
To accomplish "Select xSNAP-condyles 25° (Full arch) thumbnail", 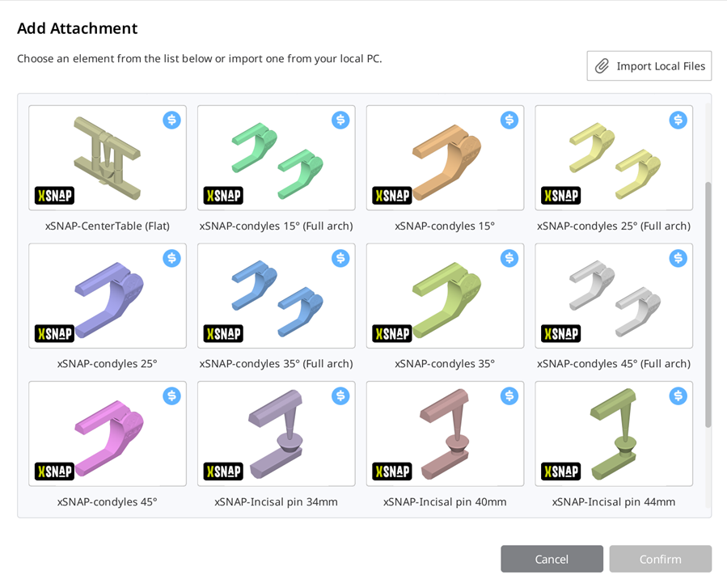I will click(614, 159).
